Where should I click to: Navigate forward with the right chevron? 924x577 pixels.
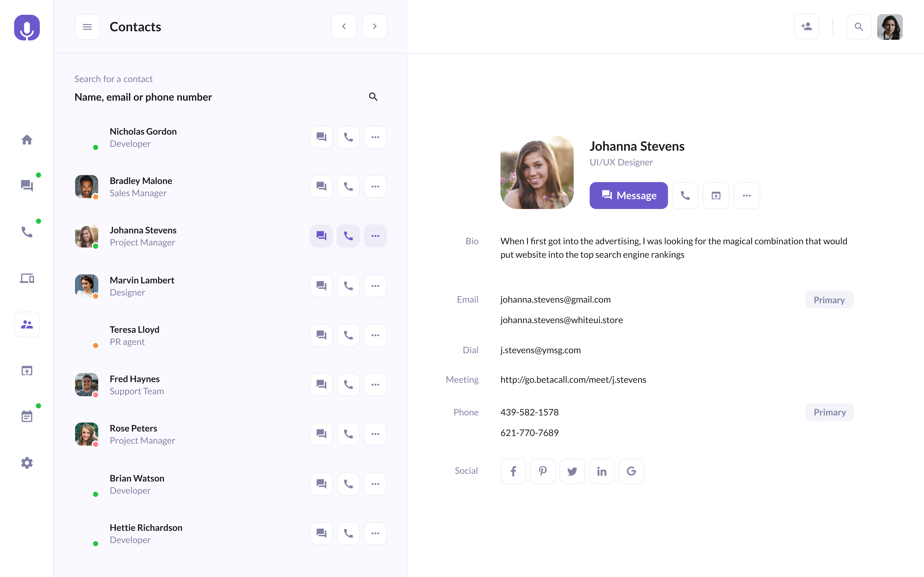[374, 26]
